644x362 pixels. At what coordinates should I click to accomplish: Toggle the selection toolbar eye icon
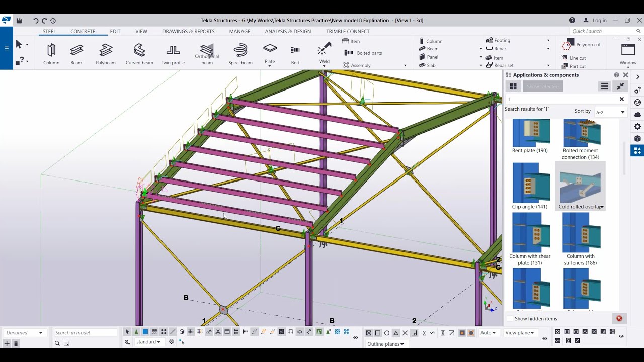[356, 338]
